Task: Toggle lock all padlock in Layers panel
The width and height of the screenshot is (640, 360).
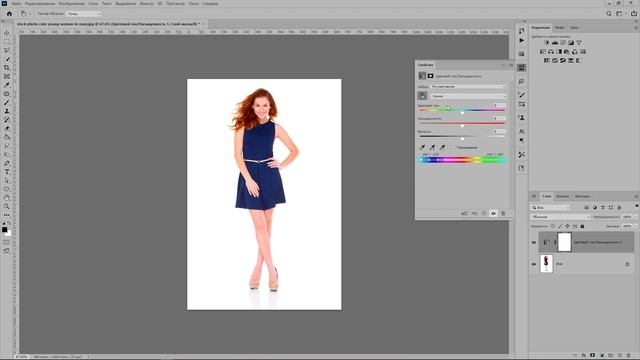Action: pos(582,226)
